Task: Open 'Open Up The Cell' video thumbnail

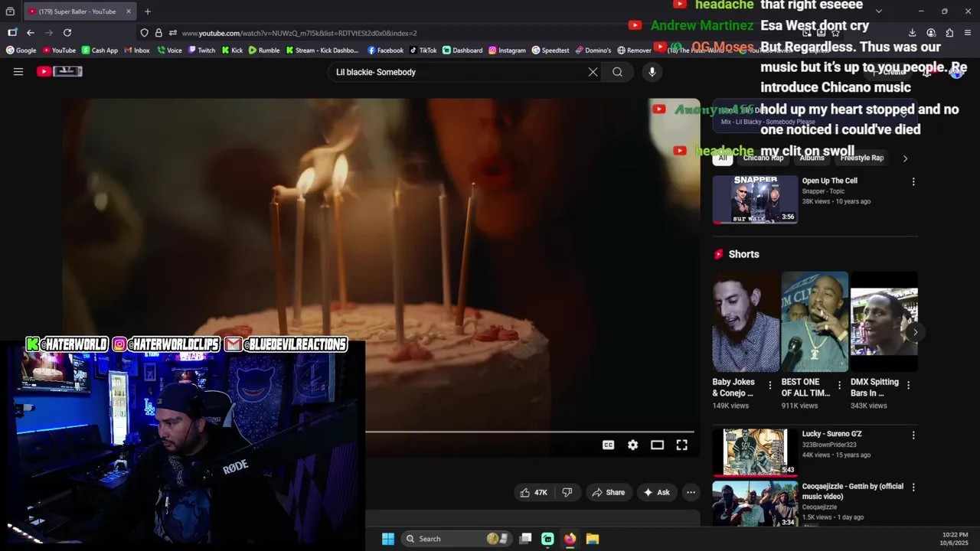Action: pyautogui.click(x=755, y=199)
